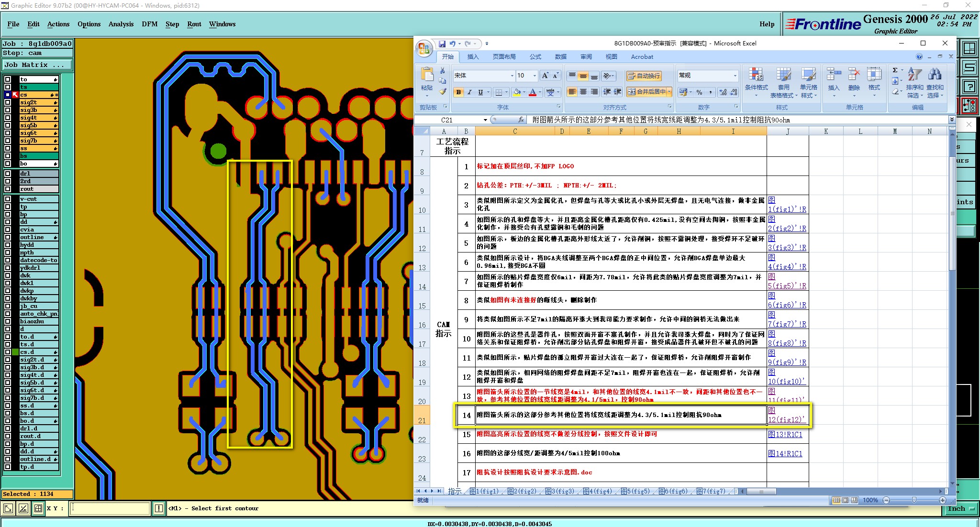This screenshot has width=980, height=527.
Task: Click the increase decimal icon
Action: pos(723,92)
